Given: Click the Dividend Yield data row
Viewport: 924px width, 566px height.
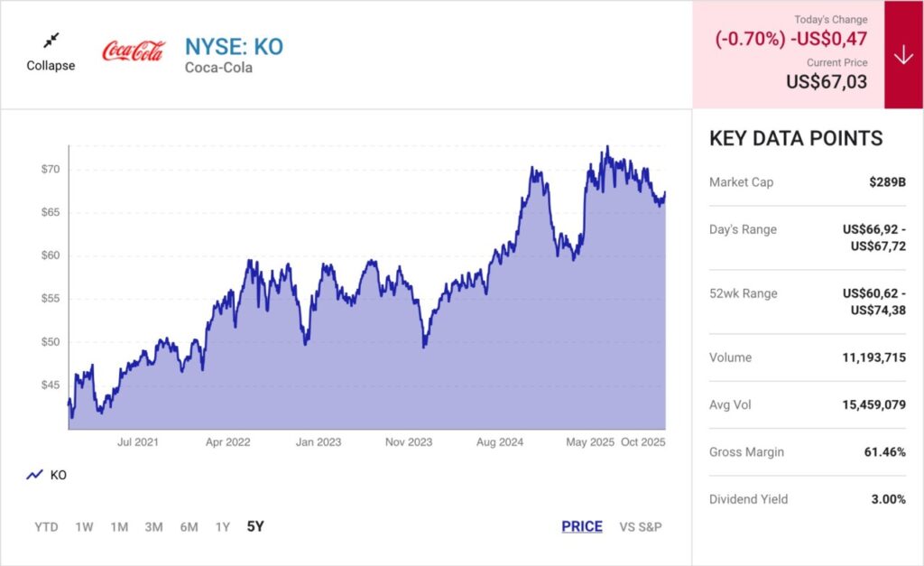Looking at the screenshot, I should tap(808, 499).
